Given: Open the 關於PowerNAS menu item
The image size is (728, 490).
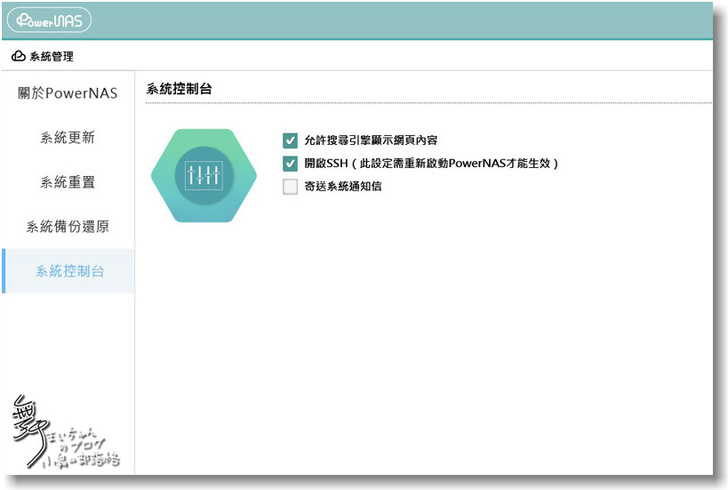Looking at the screenshot, I should [x=68, y=93].
